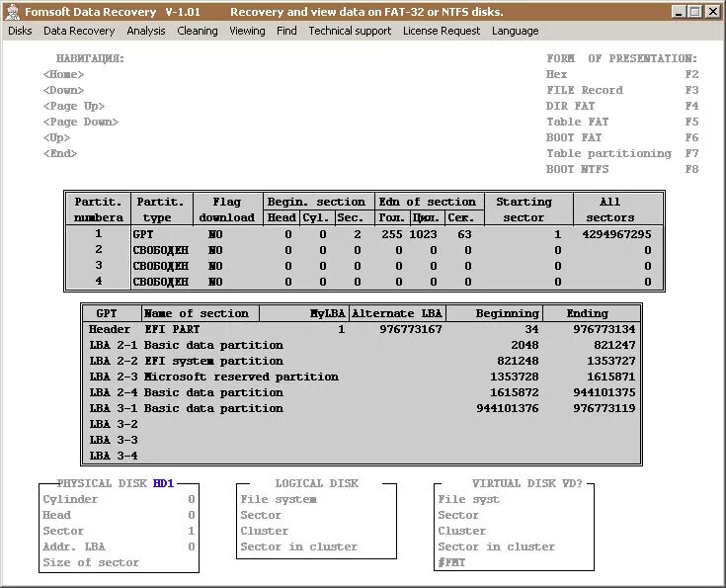Viewport: 726px width, 588px height.
Task: Click the Fomsoft app icon in title bar
Action: pos(13,12)
